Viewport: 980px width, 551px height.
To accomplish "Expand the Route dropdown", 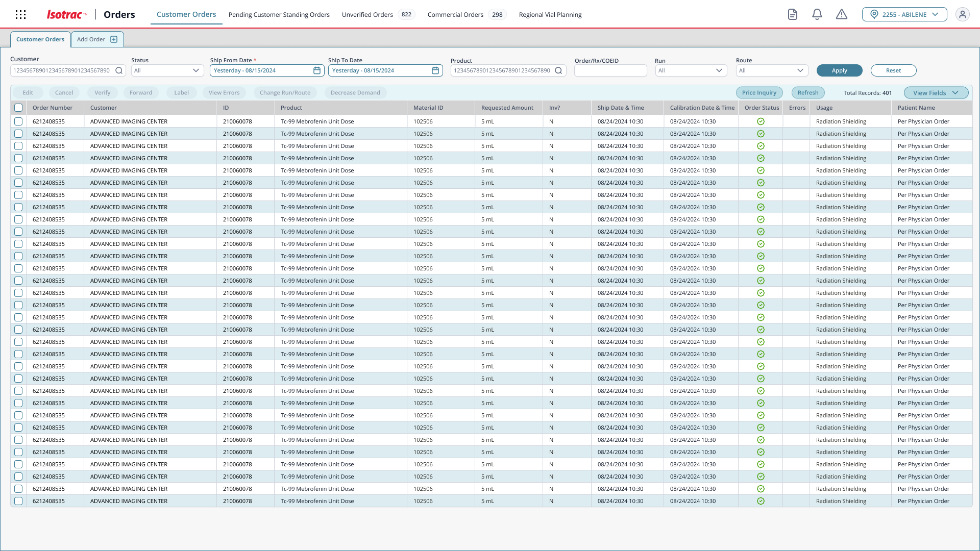I will pyautogui.click(x=772, y=70).
